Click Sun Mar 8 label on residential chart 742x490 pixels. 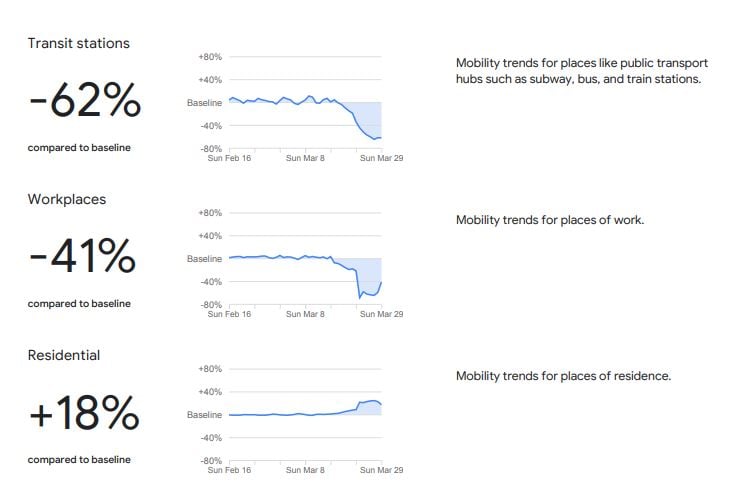[305, 470]
